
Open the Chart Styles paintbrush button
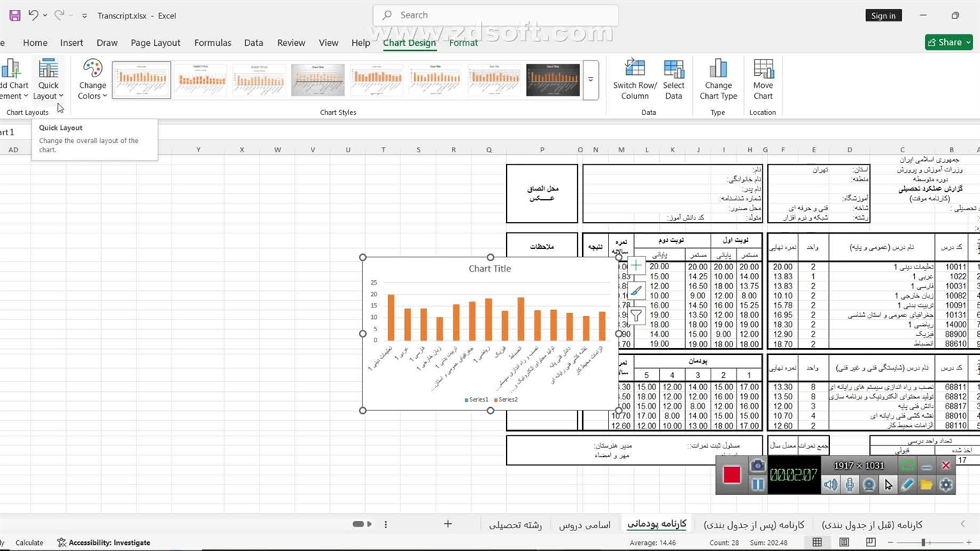(x=635, y=291)
